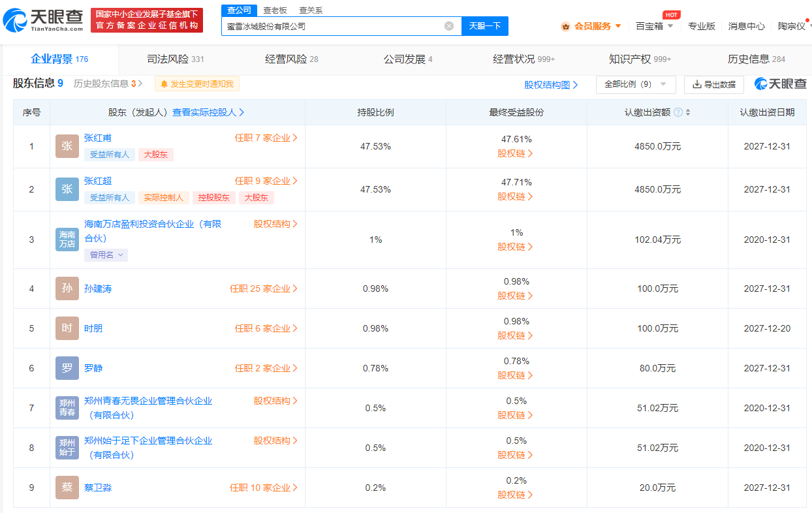The height and width of the screenshot is (513, 812).
Task: Click the HOT badge above 百宝箱
Action: 671,14
